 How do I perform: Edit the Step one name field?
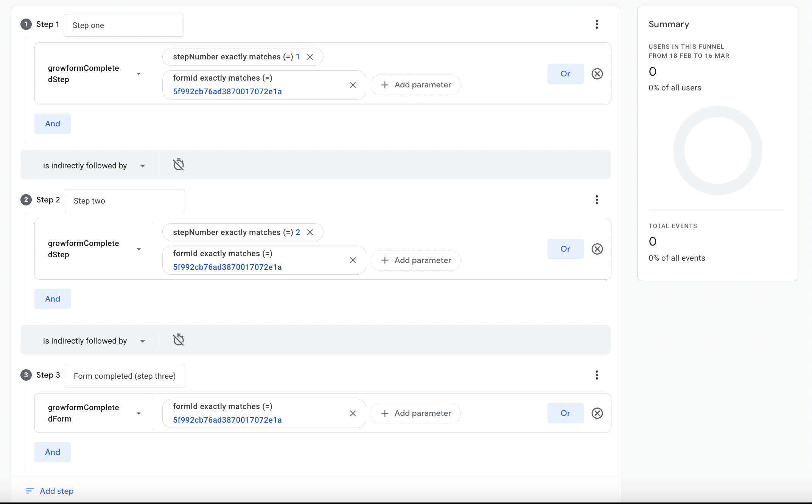coord(124,25)
